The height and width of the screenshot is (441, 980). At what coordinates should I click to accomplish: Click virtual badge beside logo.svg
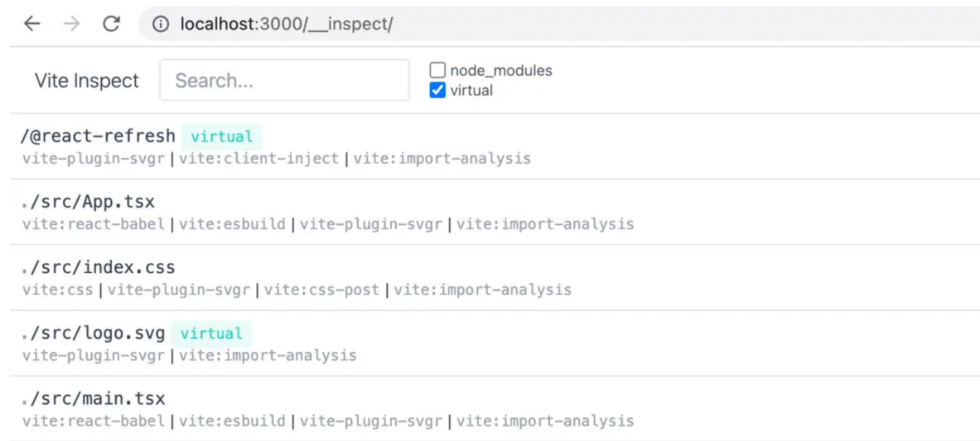(x=211, y=334)
